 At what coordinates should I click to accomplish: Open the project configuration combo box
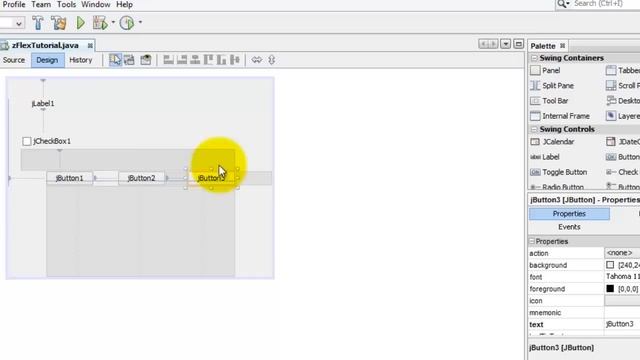tap(12, 23)
